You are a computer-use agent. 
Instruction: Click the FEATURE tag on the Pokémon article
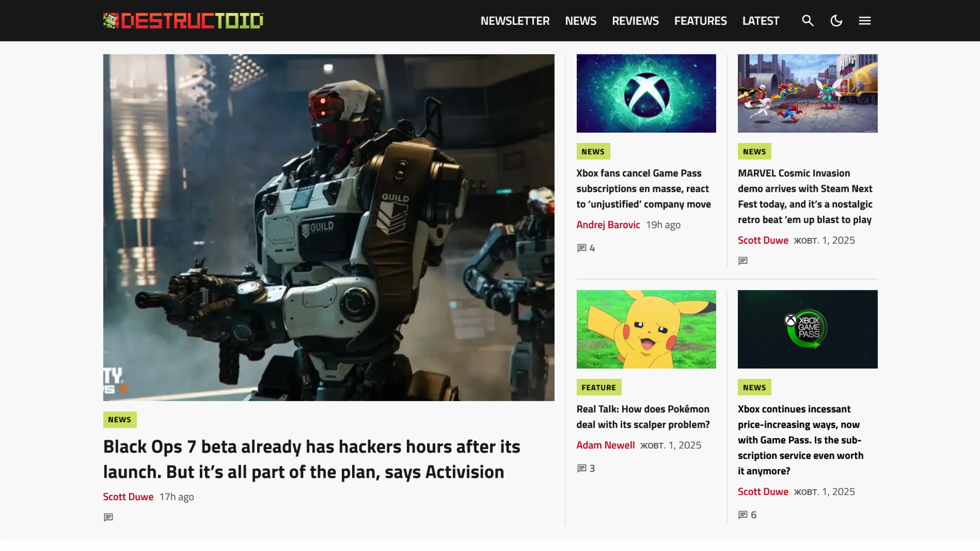click(x=598, y=387)
